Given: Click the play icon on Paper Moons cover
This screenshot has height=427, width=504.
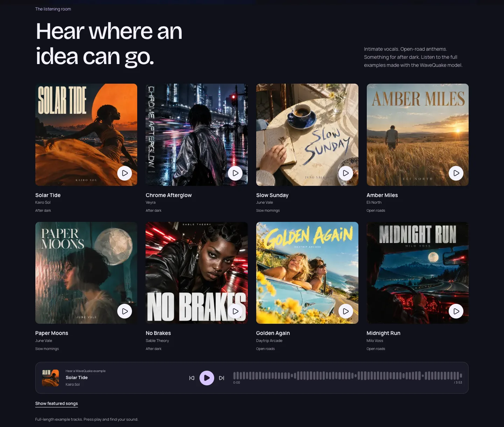Looking at the screenshot, I should coord(125,311).
